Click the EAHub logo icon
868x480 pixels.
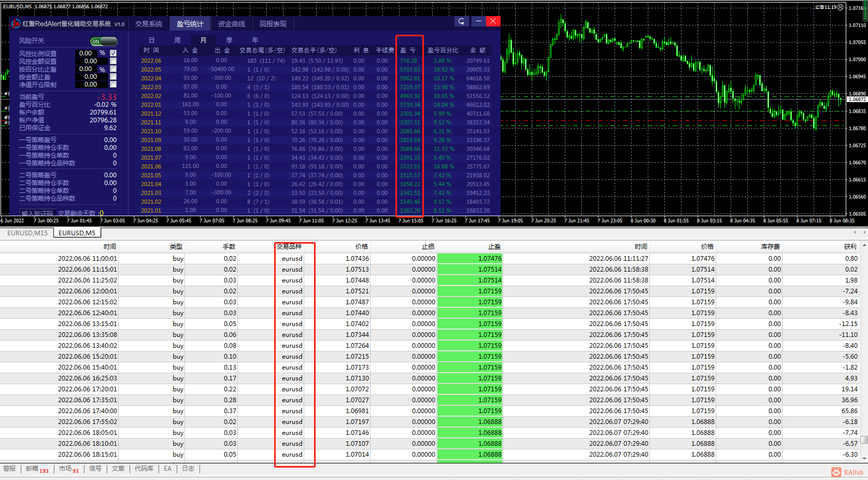tap(836, 472)
